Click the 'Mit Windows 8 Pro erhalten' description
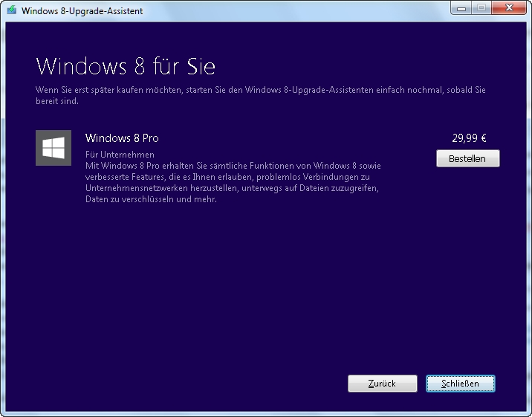 (x=233, y=182)
